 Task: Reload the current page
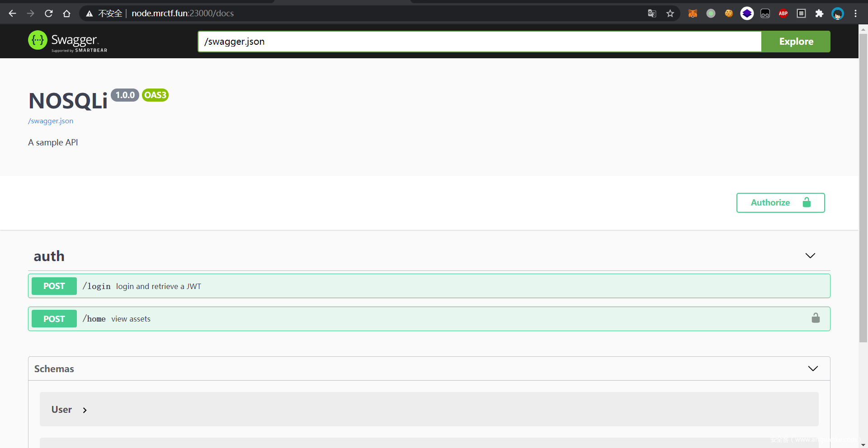(49, 14)
